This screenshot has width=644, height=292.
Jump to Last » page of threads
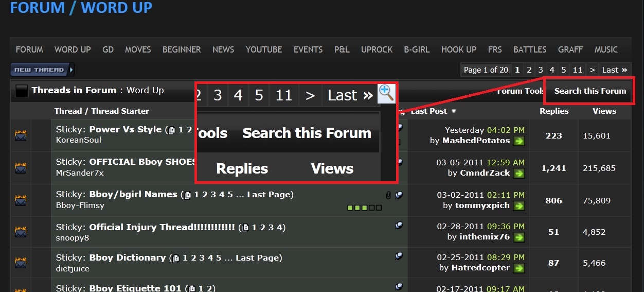click(615, 70)
